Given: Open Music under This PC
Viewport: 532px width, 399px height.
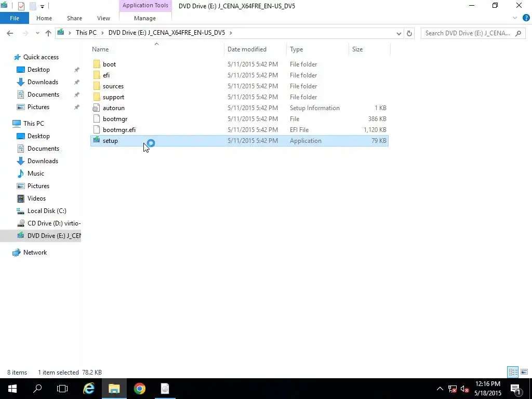Looking at the screenshot, I should (x=36, y=174).
